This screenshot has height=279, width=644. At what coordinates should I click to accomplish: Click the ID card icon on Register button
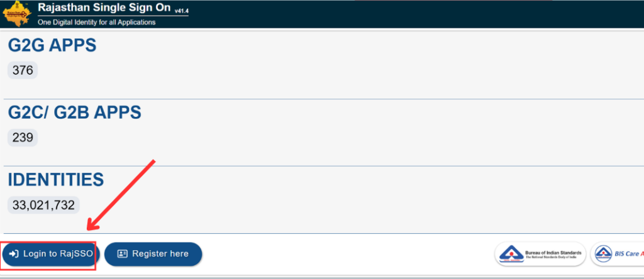pos(123,254)
